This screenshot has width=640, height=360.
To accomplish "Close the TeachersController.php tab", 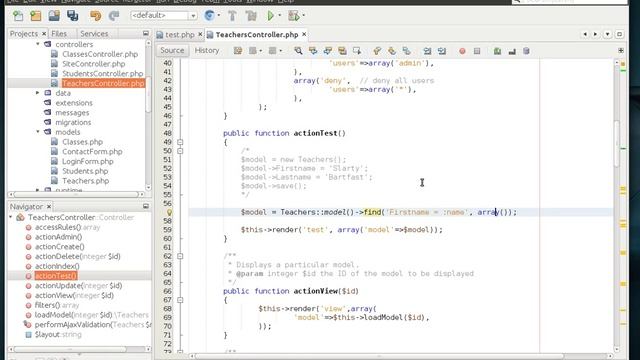I will coord(304,34).
